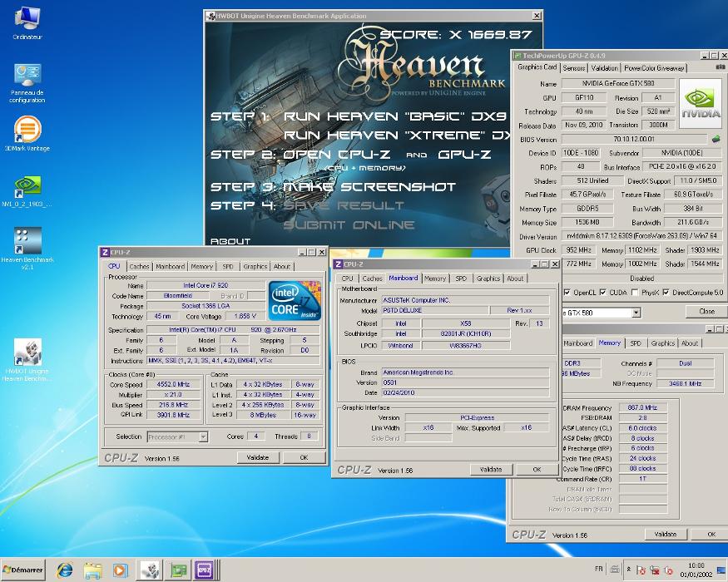Click Validate in the Core i7 CPU-Z window
The width and height of the screenshot is (728, 582).
tap(258, 457)
